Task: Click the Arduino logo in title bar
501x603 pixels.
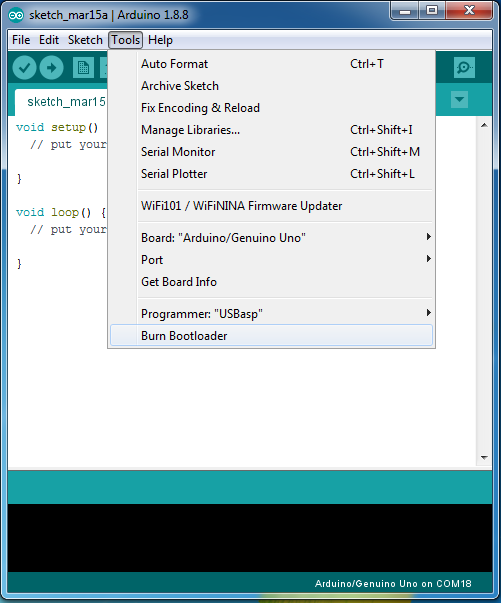Action: click(16, 15)
